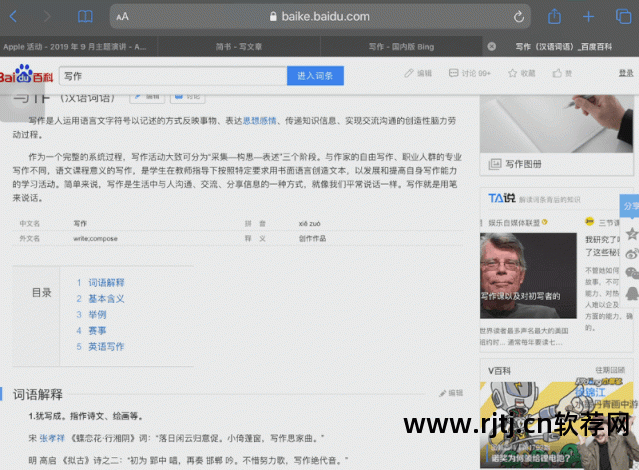Click 编辑 beside 词语解释 heading
Viewport: 639px width, 470px height.
click(451, 393)
